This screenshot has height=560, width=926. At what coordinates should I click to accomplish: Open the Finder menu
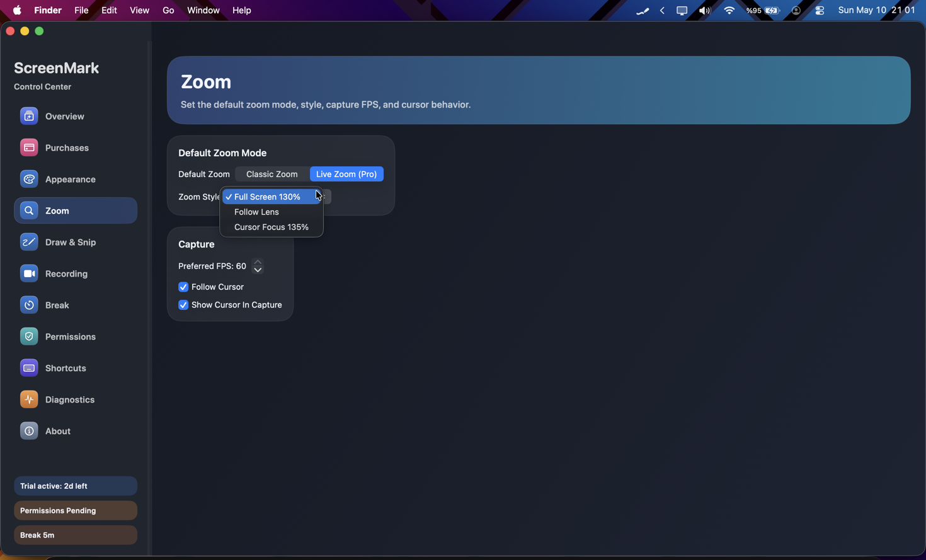coord(48,10)
